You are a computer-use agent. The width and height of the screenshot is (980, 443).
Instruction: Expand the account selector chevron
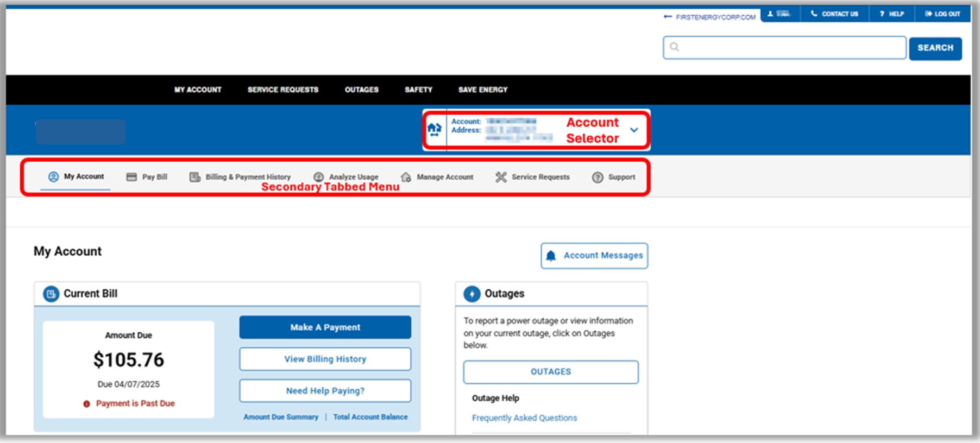[x=634, y=130]
